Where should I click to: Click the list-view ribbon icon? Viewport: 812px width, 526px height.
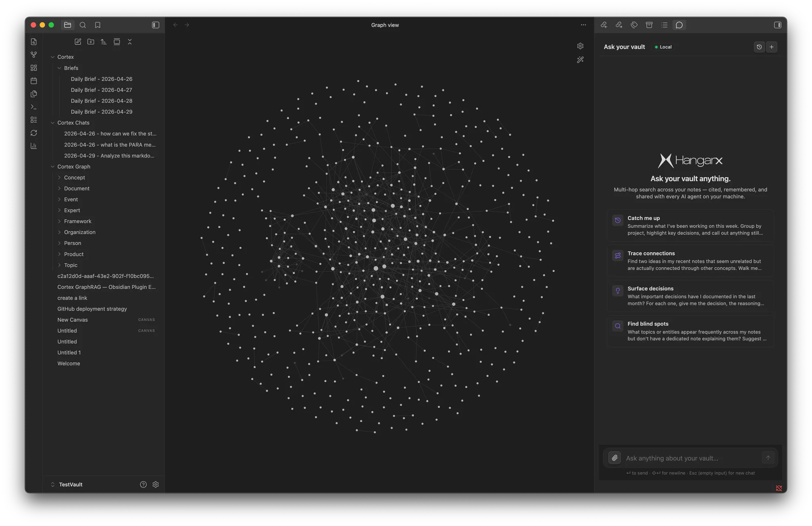(x=34, y=120)
